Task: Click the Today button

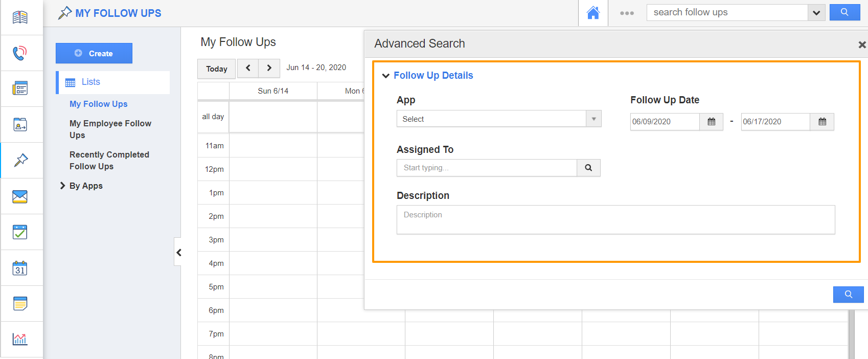Action: pyautogui.click(x=216, y=69)
